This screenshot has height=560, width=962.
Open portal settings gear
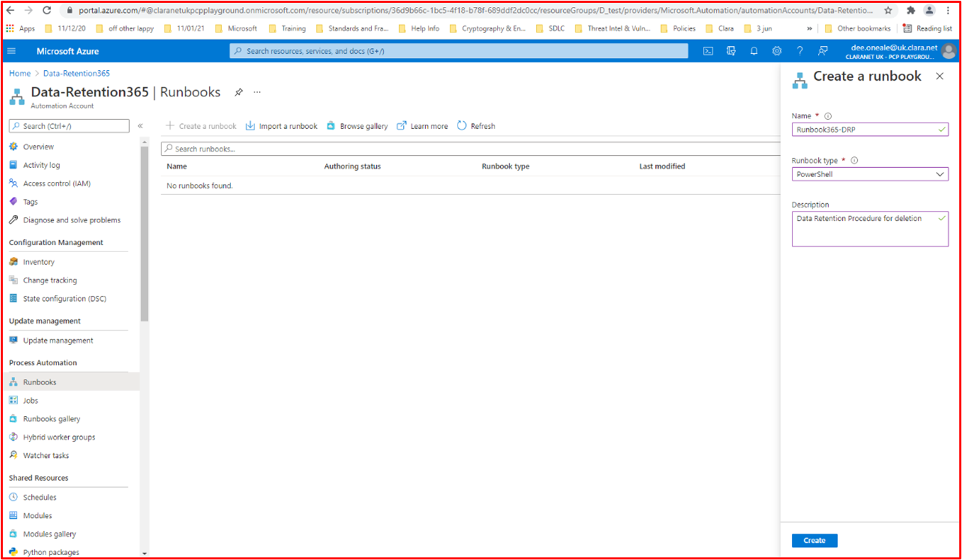tap(777, 51)
